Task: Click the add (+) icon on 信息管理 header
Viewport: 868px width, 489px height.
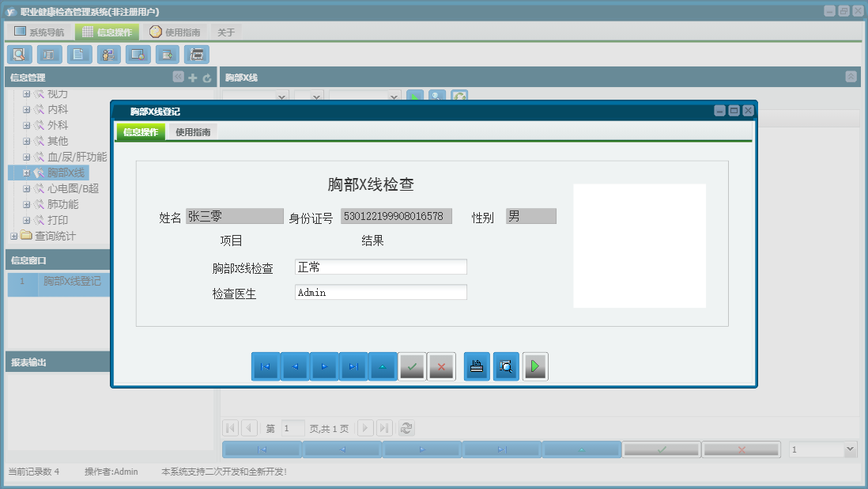Action: pyautogui.click(x=192, y=78)
